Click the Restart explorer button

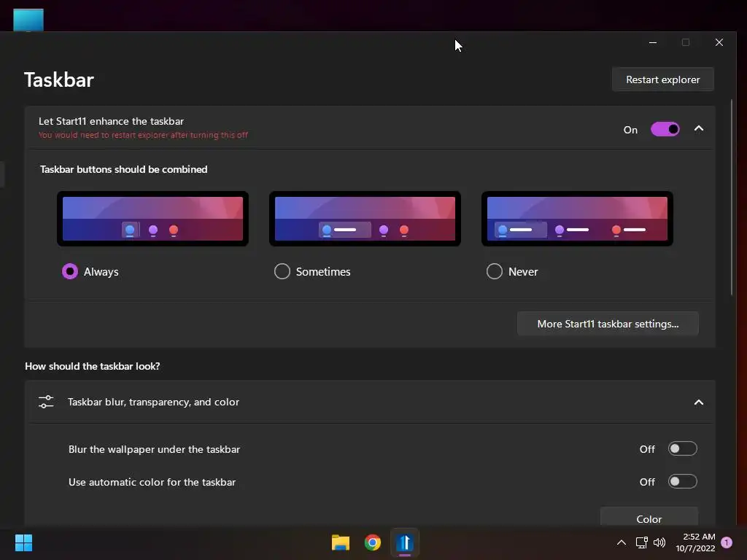click(x=662, y=79)
